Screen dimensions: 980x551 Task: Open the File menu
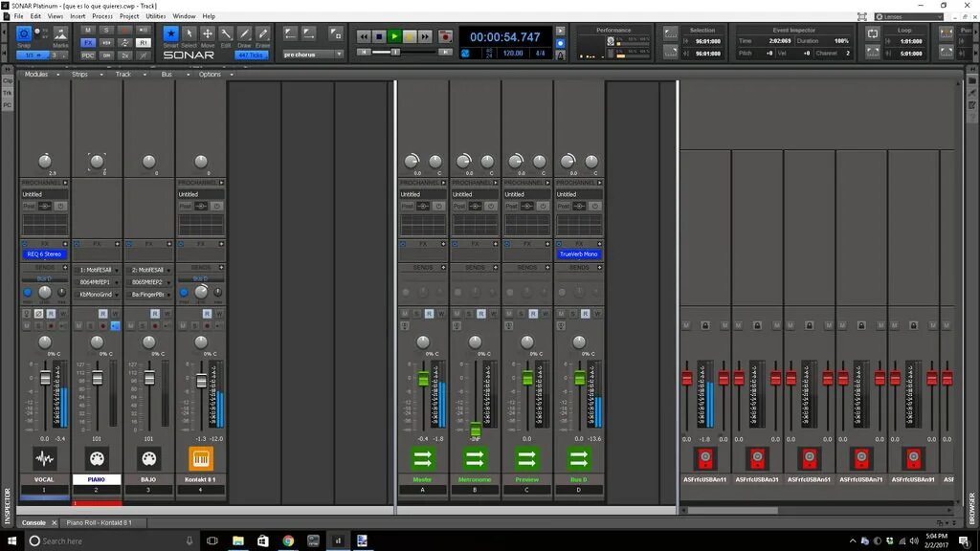click(x=19, y=16)
